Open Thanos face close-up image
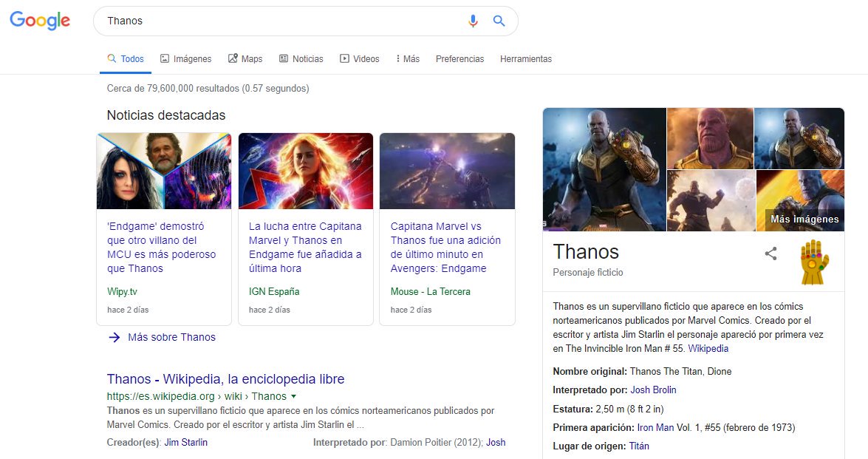 click(710, 138)
